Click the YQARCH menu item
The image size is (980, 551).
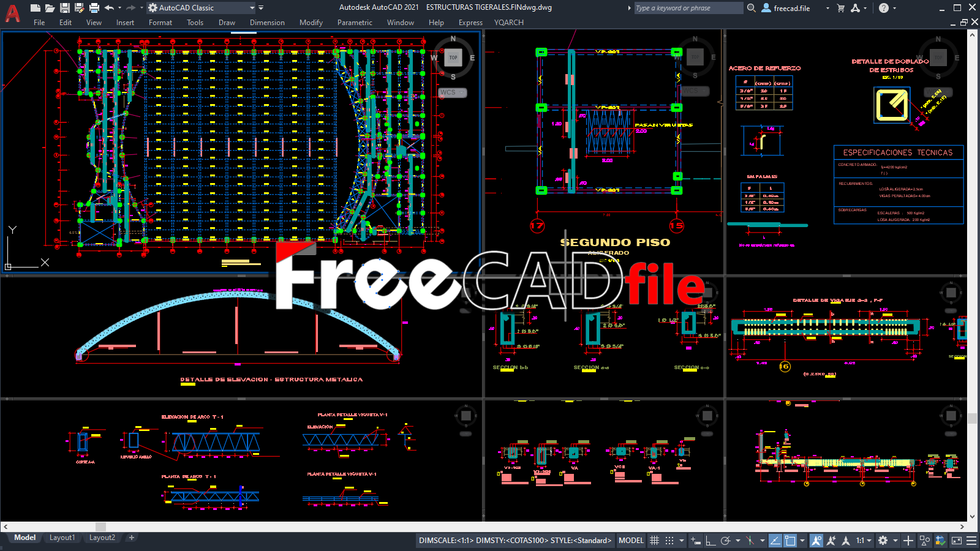pos(509,23)
